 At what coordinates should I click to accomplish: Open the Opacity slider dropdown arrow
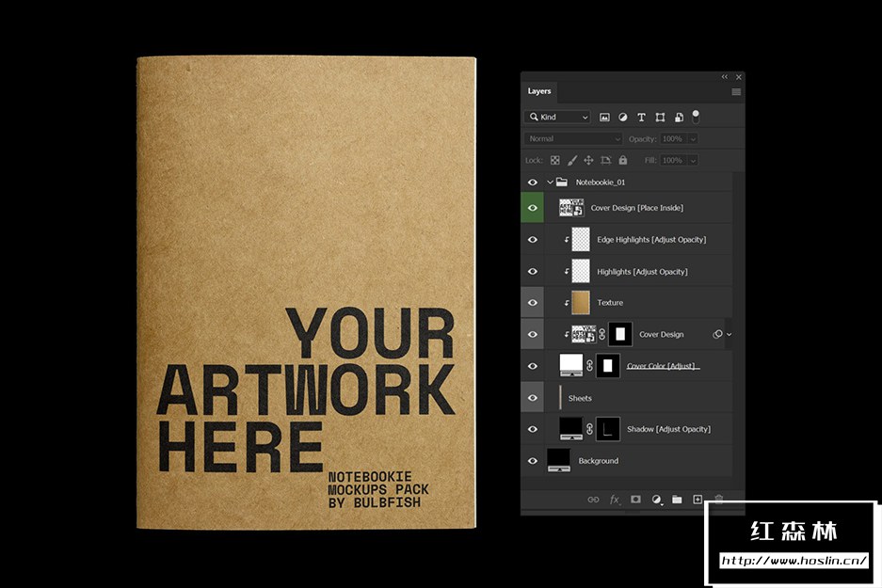point(693,139)
